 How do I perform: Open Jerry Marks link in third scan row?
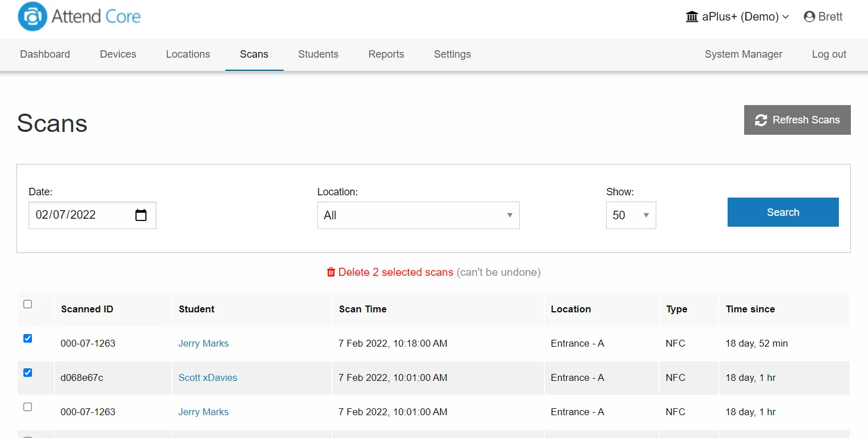(x=203, y=412)
